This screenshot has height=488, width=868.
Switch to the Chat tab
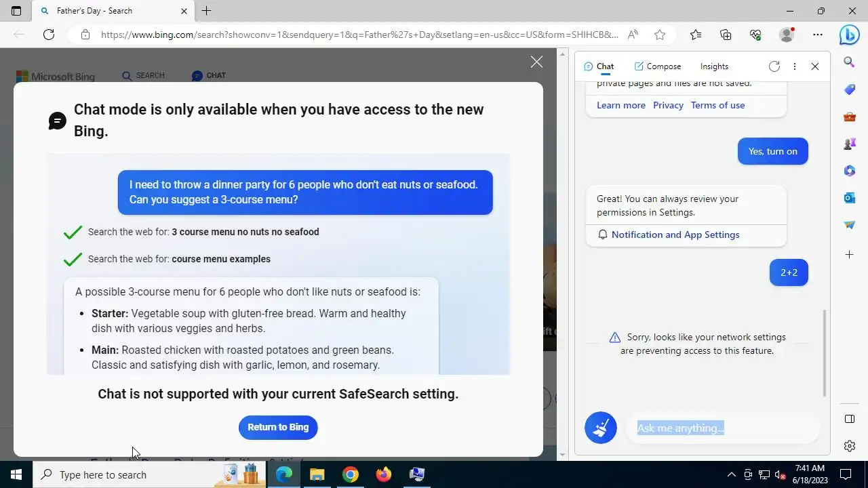tap(599, 66)
